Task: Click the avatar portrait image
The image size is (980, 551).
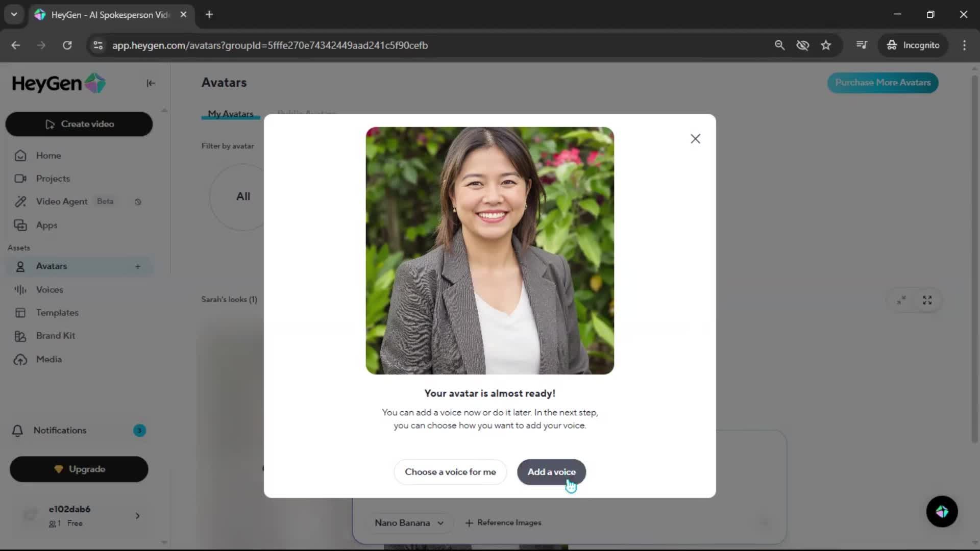Action: (x=489, y=251)
